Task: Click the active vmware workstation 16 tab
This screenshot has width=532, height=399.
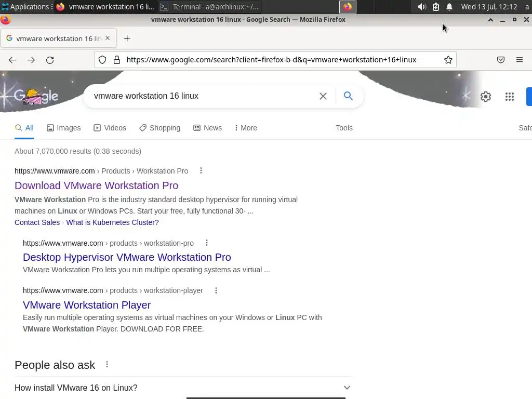Action: point(59,38)
